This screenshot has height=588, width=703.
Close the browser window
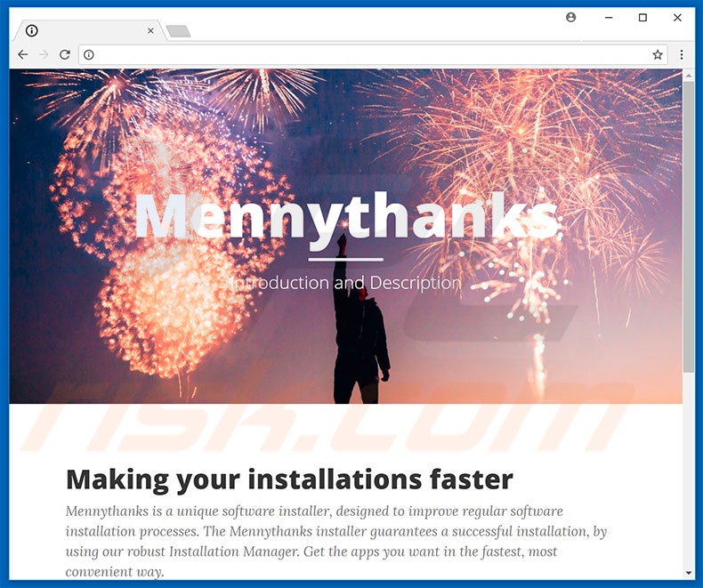click(x=678, y=17)
